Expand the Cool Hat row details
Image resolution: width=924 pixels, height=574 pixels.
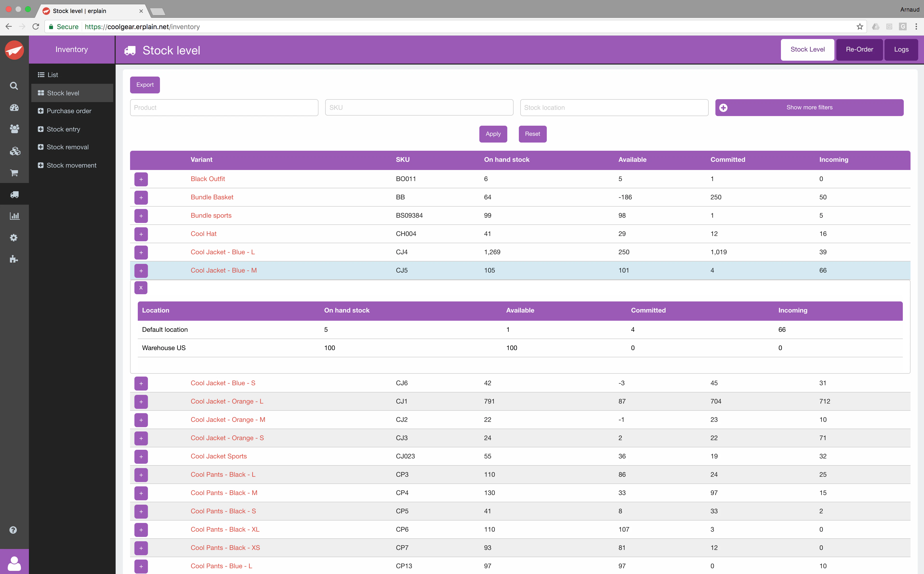pos(141,234)
